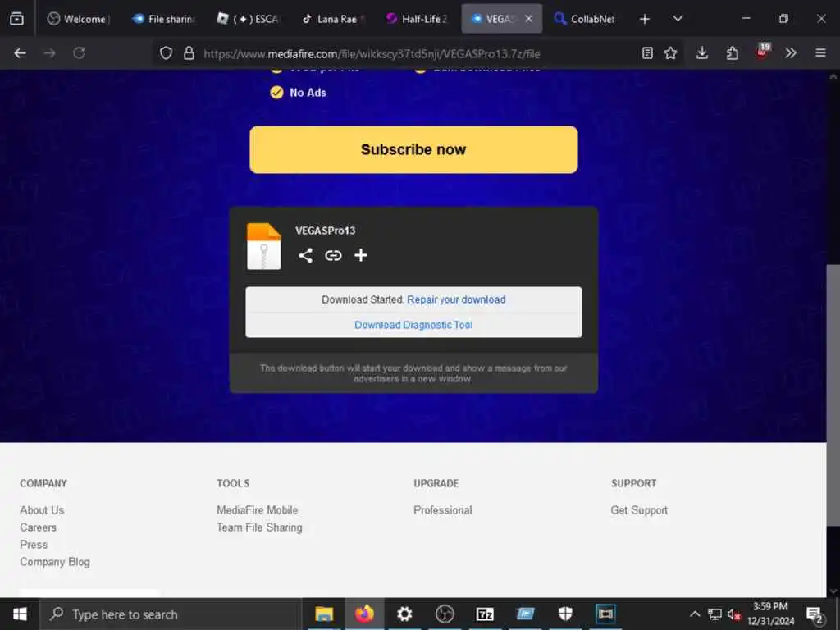Go back with the browser back arrow
Screen dimensions: 840x630
point(20,53)
